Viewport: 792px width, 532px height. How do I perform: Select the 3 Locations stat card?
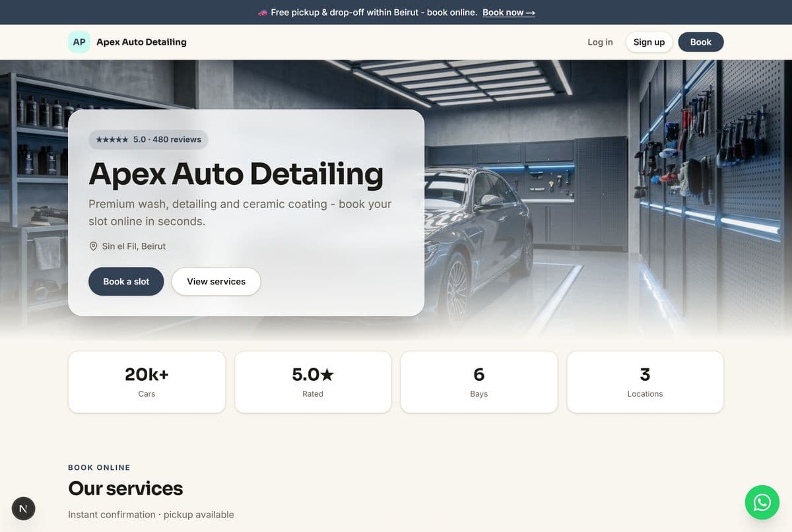[x=645, y=382]
